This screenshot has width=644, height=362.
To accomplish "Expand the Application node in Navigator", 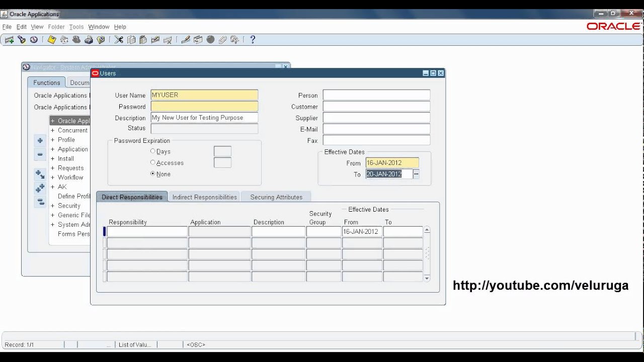I will coord(52,149).
